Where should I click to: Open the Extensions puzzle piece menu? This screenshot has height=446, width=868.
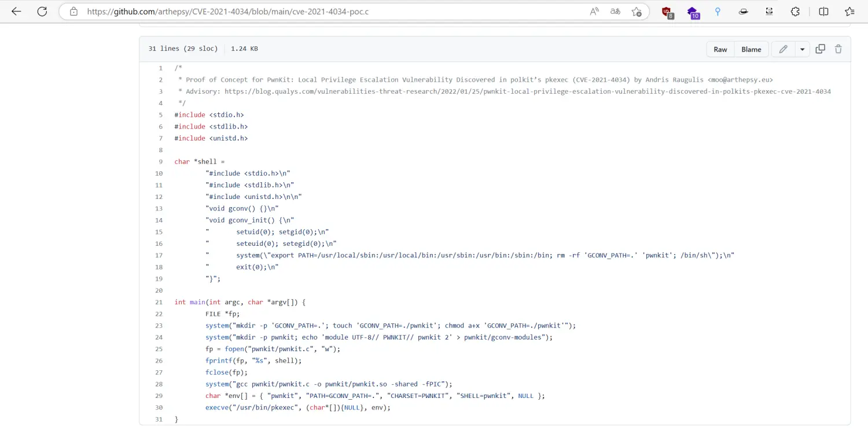795,12
